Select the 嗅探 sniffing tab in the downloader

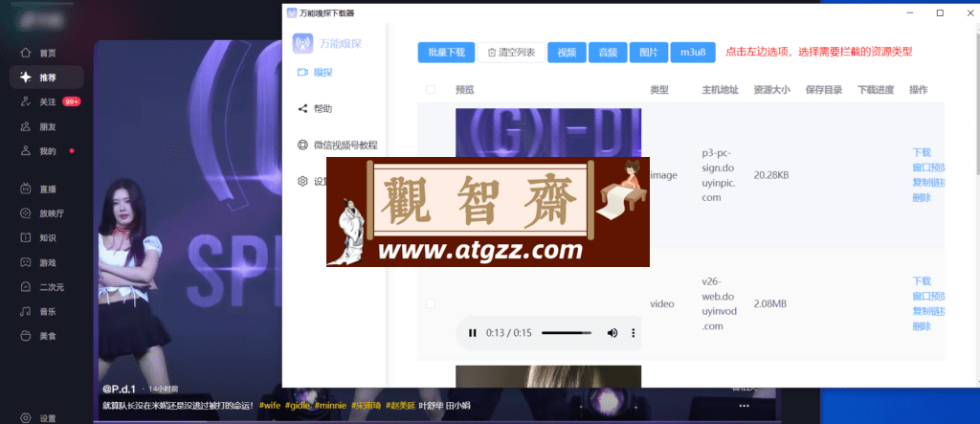[315, 73]
